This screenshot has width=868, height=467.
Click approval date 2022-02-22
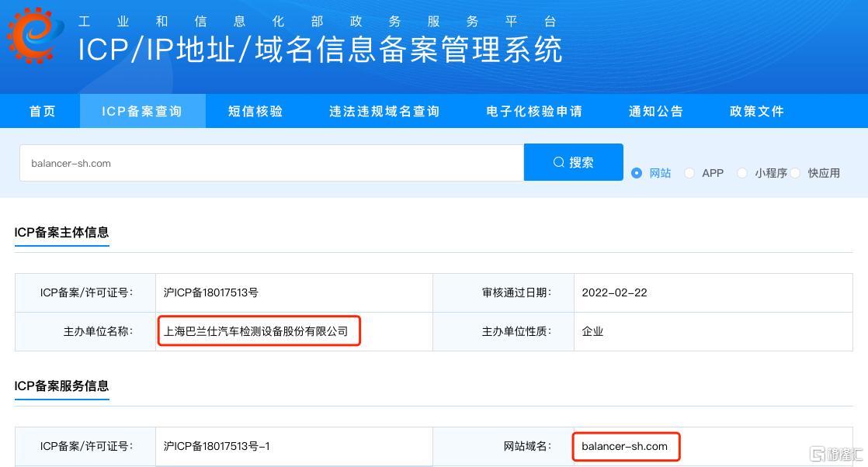coord(614,292)
